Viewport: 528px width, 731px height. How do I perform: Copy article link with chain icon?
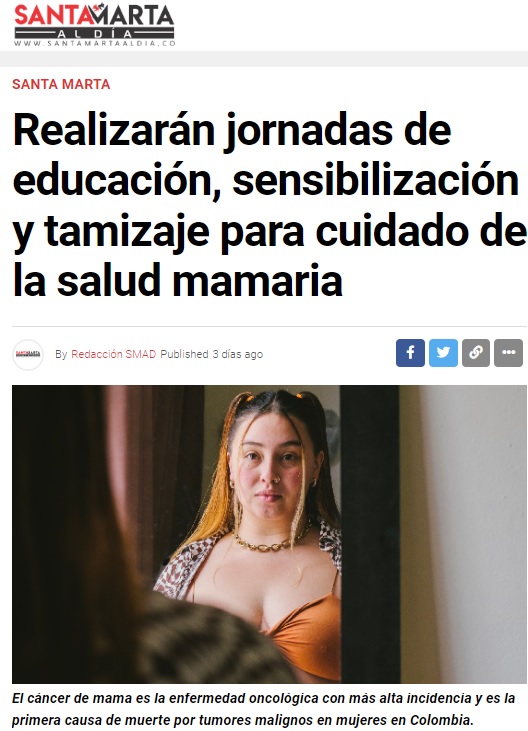(476, 352)
